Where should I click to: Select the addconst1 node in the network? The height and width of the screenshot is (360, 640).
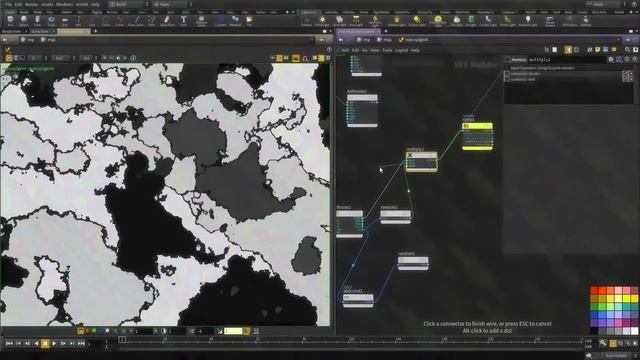(x=358, y=300)
